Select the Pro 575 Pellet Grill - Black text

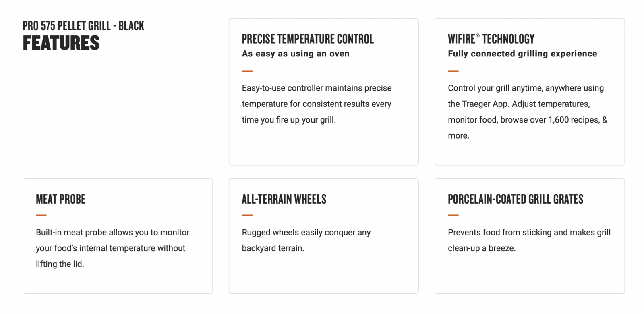click(x=83, y=26)
